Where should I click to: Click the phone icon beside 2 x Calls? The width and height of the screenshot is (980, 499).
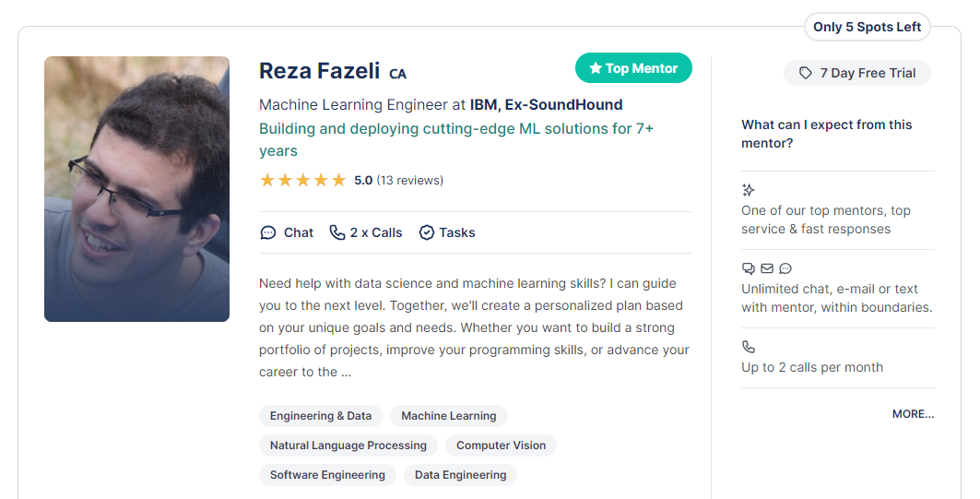pos(337,232)
